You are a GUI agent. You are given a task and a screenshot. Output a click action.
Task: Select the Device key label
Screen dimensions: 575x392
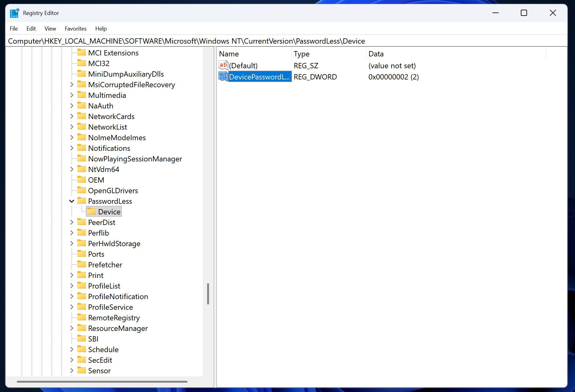coord(109,212)
